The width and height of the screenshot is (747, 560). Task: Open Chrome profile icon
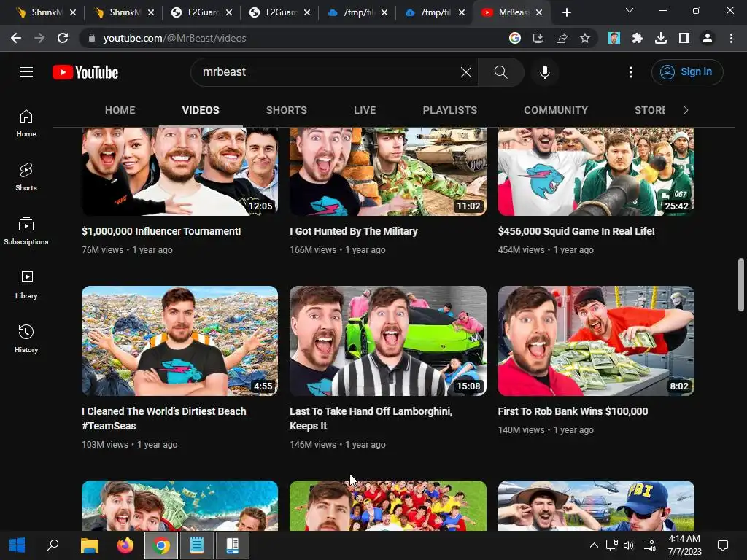(x=708, y=38)
